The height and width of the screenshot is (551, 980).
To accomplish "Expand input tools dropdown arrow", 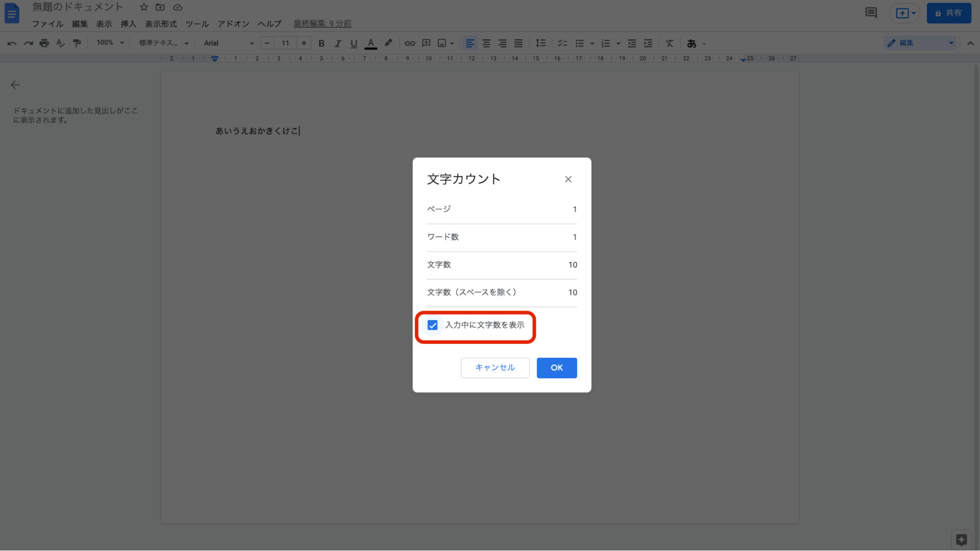I will tap(704, 43).
